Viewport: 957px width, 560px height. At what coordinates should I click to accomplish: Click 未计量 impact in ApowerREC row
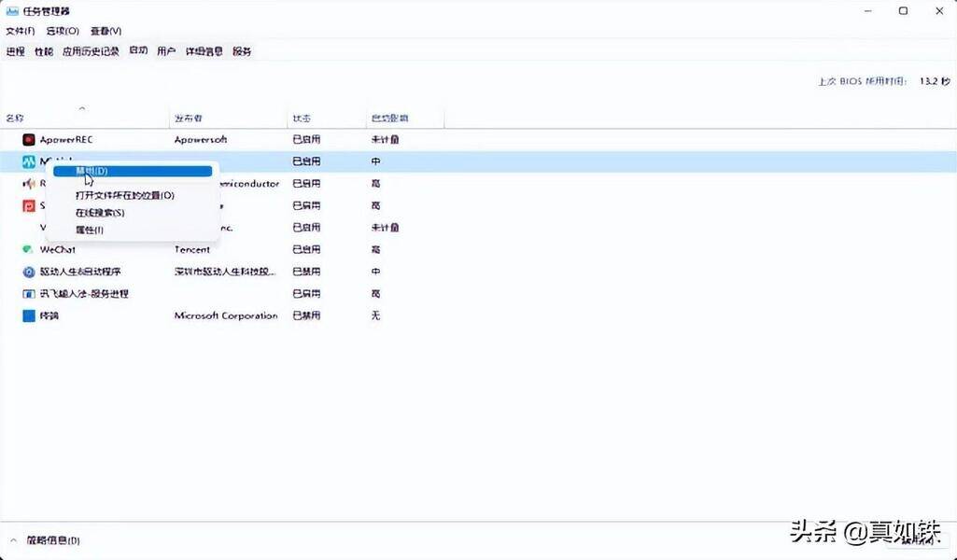[x=385, y=140]
